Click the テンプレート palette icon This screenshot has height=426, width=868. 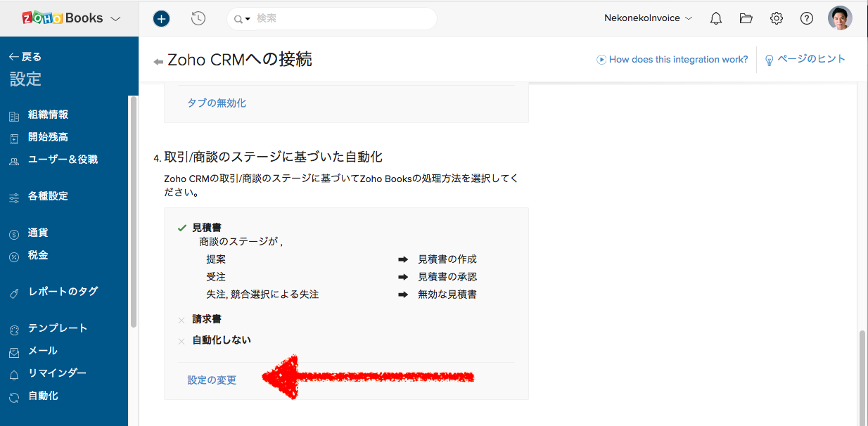(x=14, y=330)
